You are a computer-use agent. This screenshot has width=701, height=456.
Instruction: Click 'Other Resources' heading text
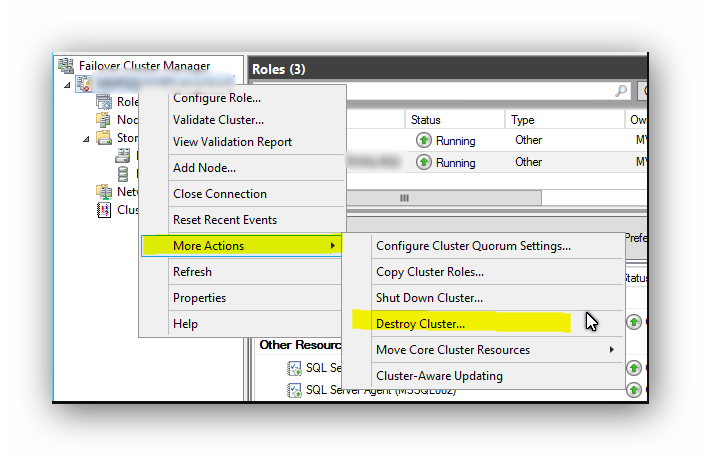[300, 345]
